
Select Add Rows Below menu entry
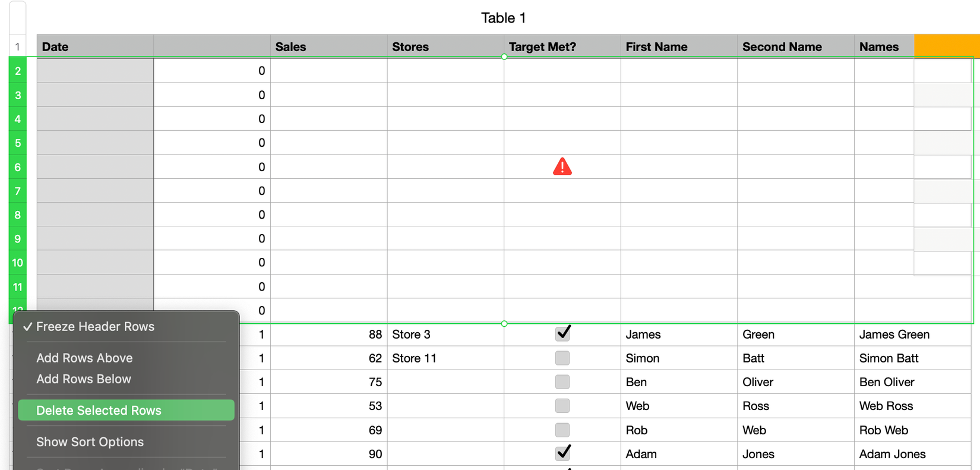pyautogui.click(x=84, y=379)
